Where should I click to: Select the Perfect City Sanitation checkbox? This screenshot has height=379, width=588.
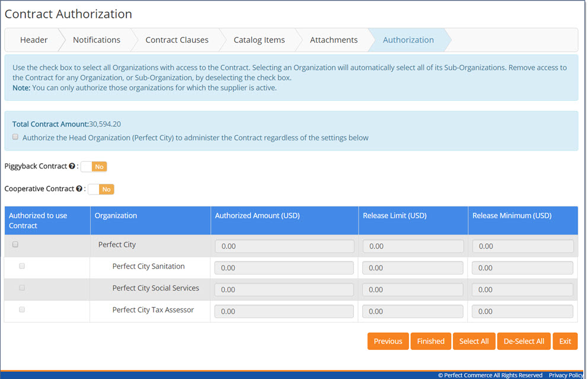pyautogui.click(x=22, y=266)
